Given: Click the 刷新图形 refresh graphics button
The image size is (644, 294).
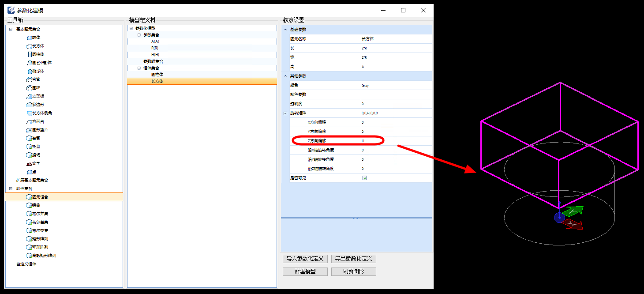Looking at the screenshot, I should [x=354, y=271].
